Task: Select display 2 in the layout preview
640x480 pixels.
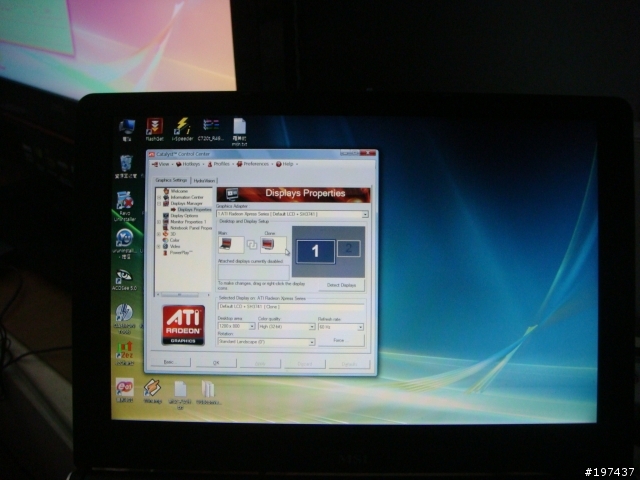Action: pos(349,248)
